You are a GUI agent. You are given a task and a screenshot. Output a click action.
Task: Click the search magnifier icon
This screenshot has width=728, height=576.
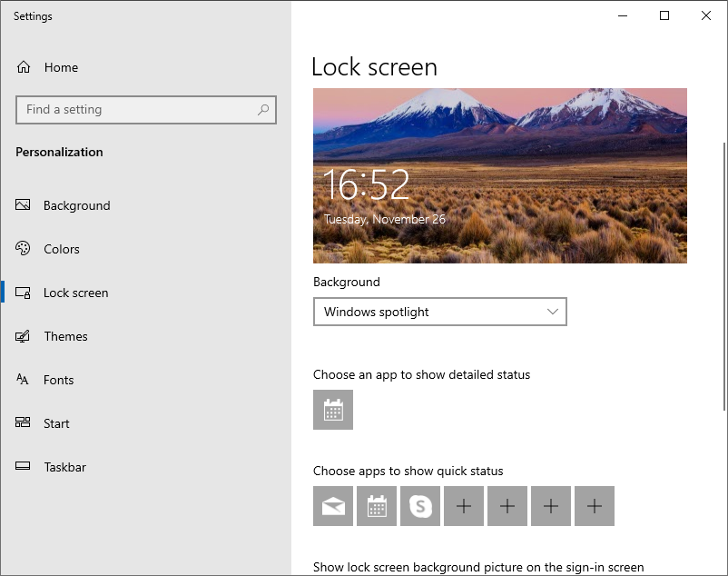(x=263, y=110)
